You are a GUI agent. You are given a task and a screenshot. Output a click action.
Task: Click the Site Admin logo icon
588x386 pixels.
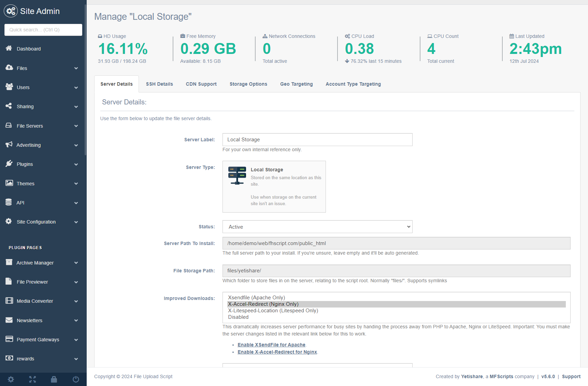[11, 11]
